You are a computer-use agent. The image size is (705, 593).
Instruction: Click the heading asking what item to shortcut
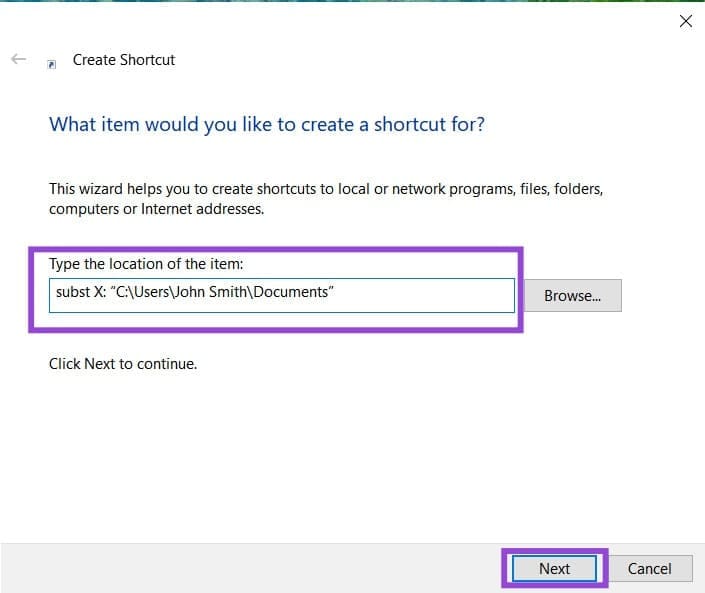click(x=267, y=125)
